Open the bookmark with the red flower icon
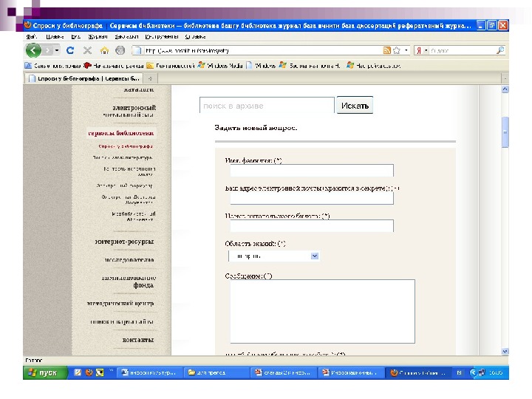Screen dimensions: 532x399 (113, 66)
